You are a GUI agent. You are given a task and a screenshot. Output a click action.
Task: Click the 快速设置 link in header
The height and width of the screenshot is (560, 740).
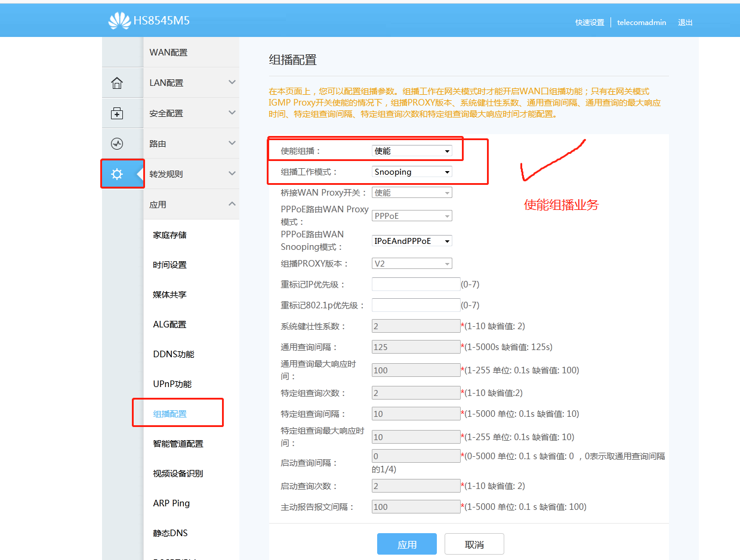coord(590,23)
